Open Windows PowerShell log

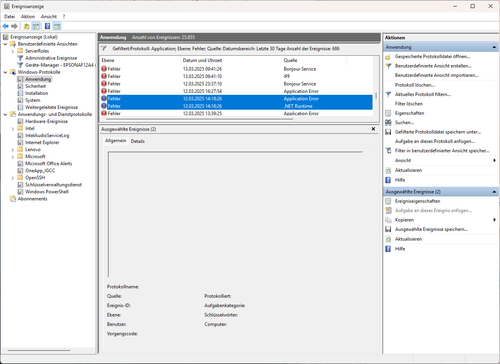tap(47, 192)
